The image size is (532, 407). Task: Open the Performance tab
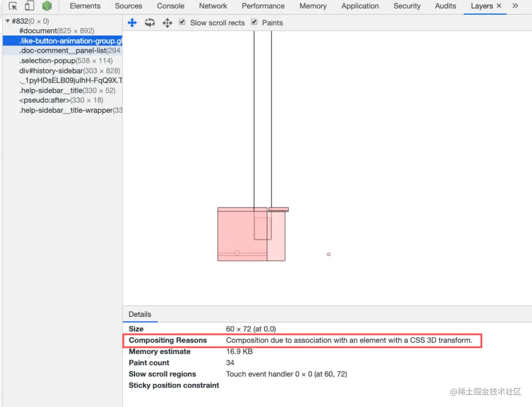point(263,6)
